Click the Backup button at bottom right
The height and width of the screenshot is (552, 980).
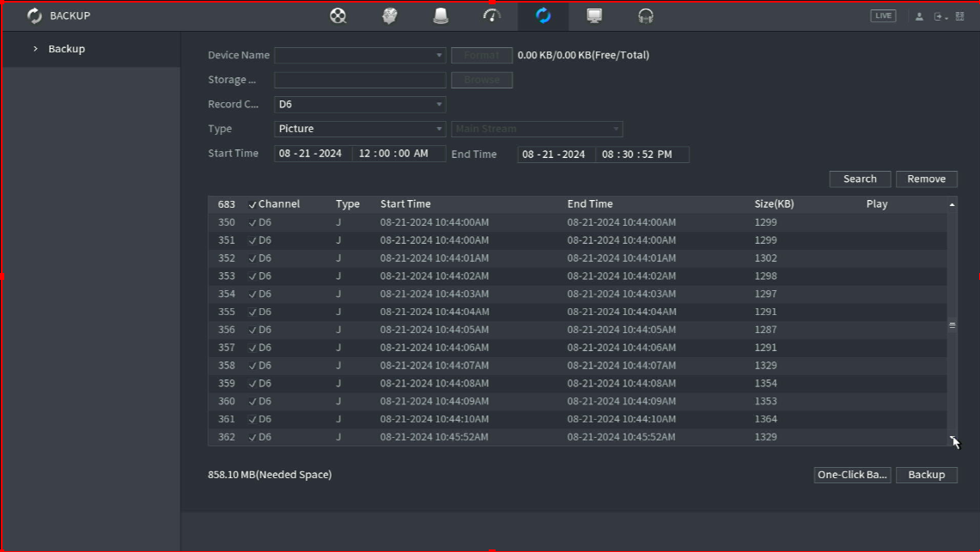[x=926, y=475]
